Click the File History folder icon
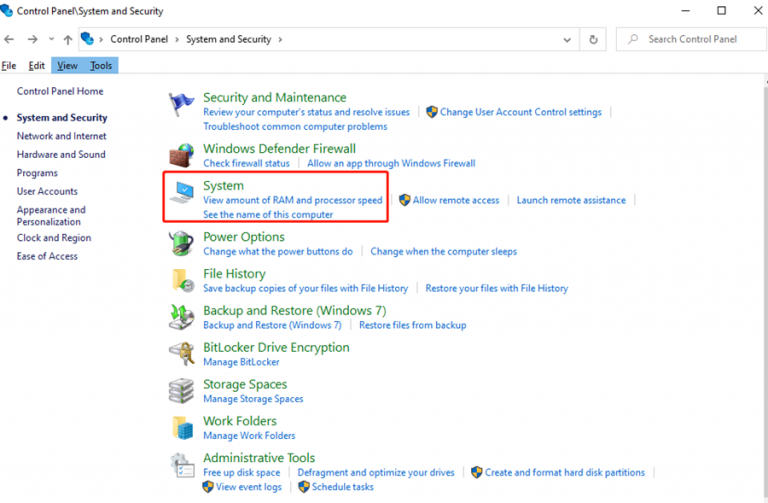This screenshot has height=503, width=768. point(182,280)
